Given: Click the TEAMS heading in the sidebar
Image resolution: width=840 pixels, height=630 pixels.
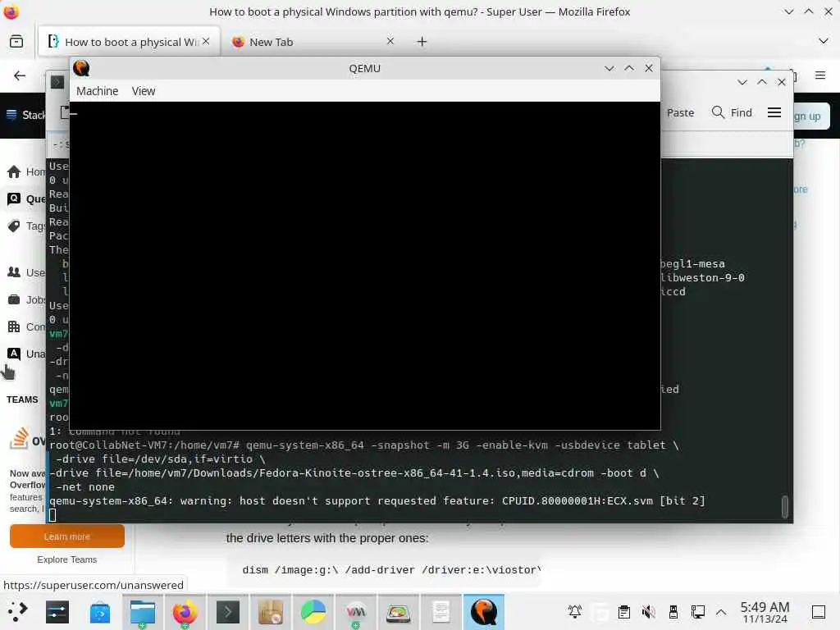Looking at the screenshot, I should click(22, 399).
